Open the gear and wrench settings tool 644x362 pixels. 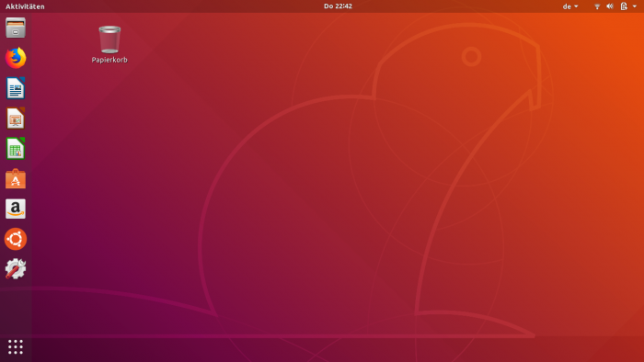16,269
